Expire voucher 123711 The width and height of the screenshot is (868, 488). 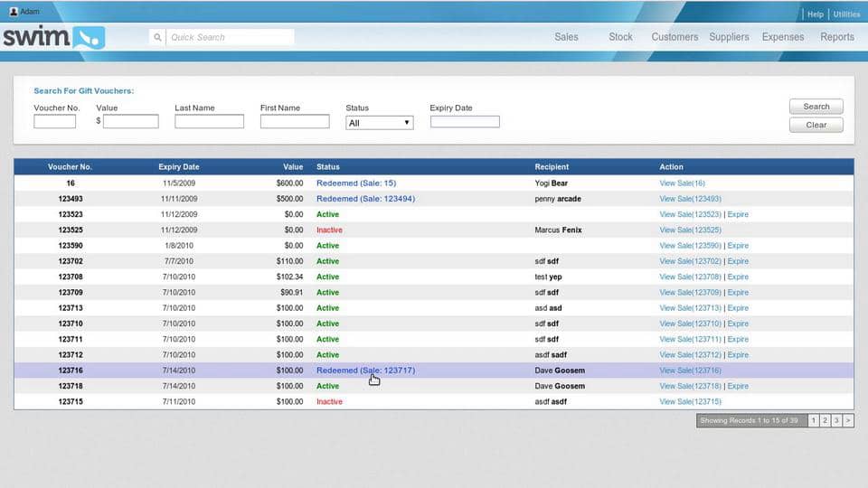click(738, 339)
